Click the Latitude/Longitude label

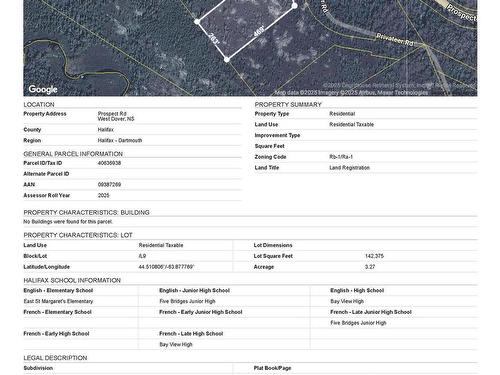[46, 267]
